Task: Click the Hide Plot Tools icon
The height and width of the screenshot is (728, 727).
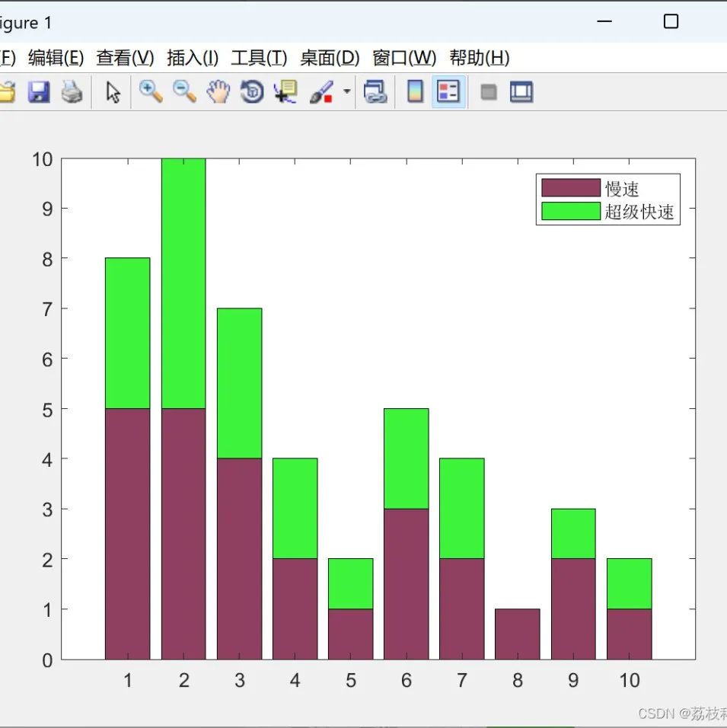Action: (x=489, y=92)
